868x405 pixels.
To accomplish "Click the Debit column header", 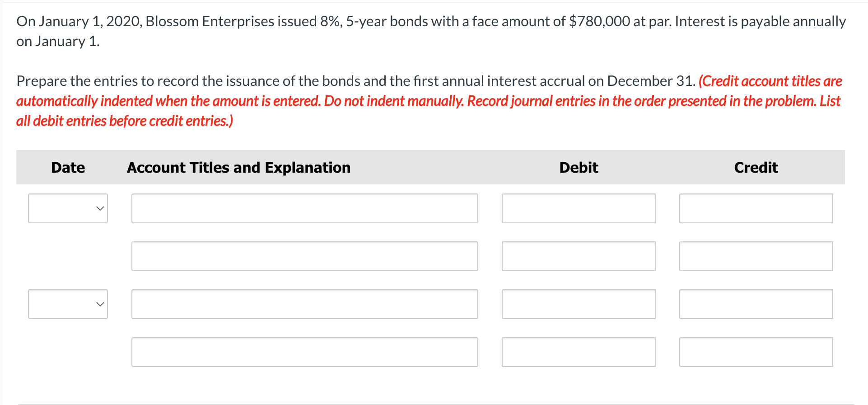I will [x=579, y=168].
